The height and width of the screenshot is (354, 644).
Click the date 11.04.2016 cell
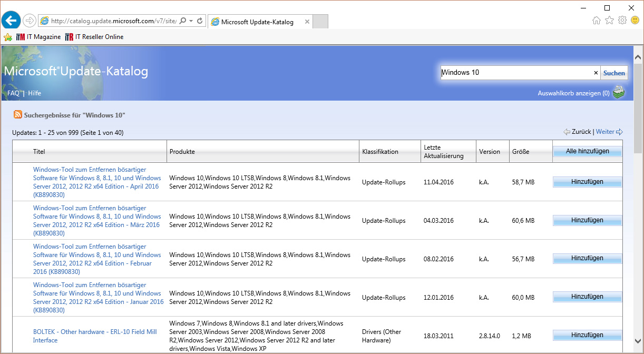[438, 182]
